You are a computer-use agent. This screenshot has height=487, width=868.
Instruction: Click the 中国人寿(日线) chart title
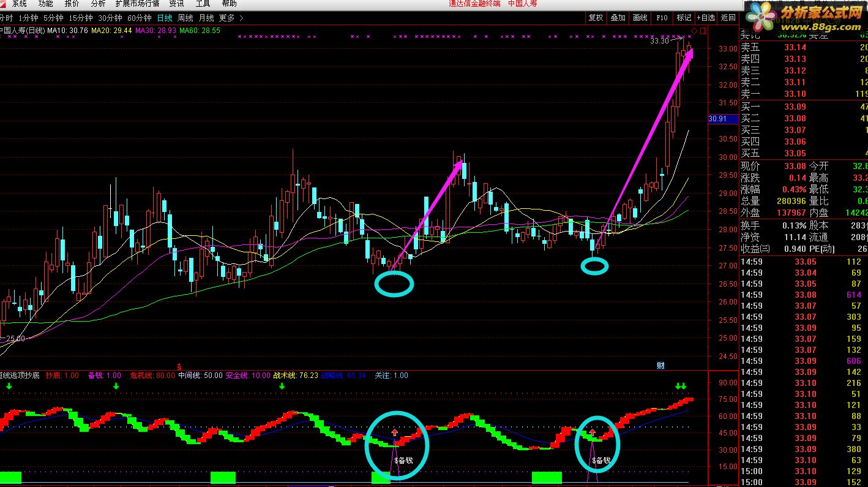coord(23,30)
